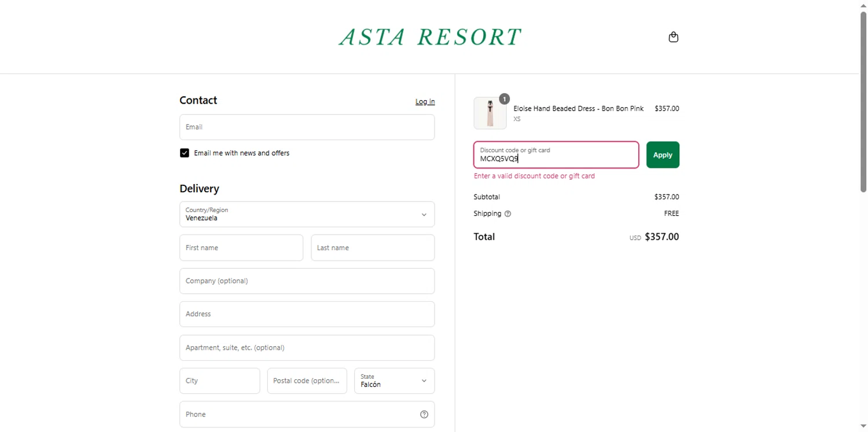The image size is (868, 432).
Task: Click the discount code or gift card field
Action: point(556,155)
